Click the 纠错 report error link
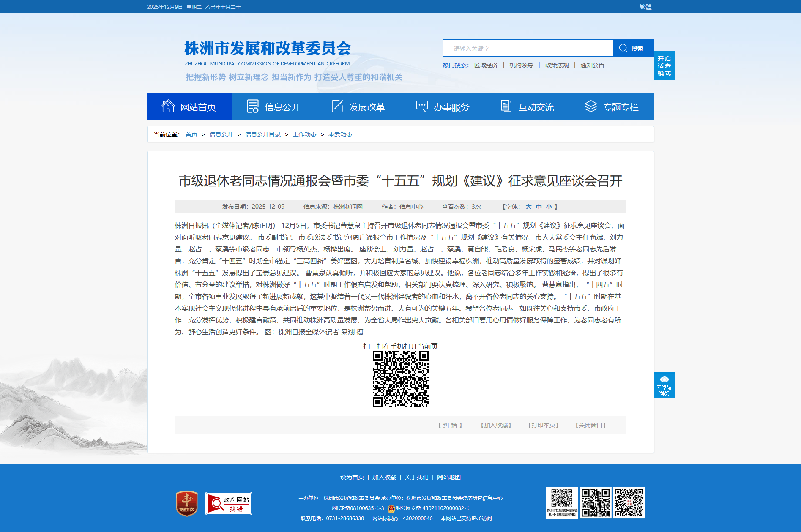The image size is (801, 532). tap(450, 425)
